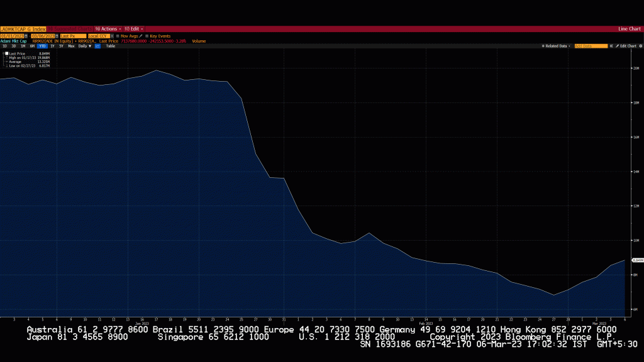Screen dimensions: 644x362
Task: Click the chart view icon beside Table
Action: click(97, 46)
